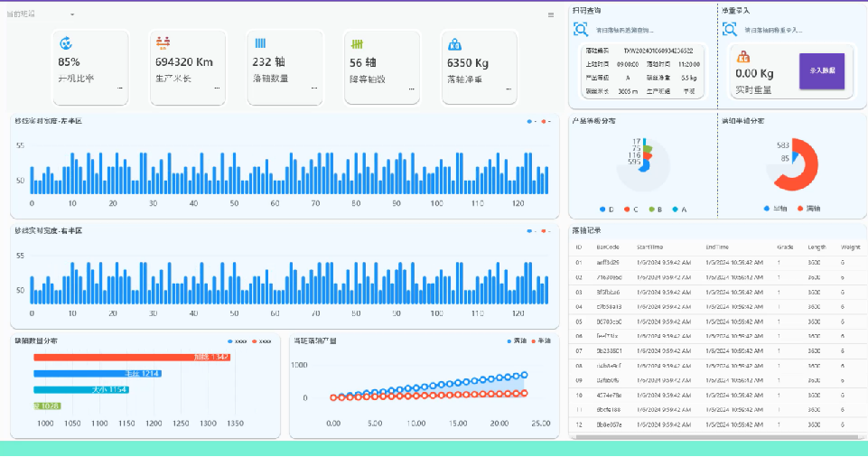Click the orange KG icon above 0.00 Kg
Screen dimensions: 868x457
[743, 57]
